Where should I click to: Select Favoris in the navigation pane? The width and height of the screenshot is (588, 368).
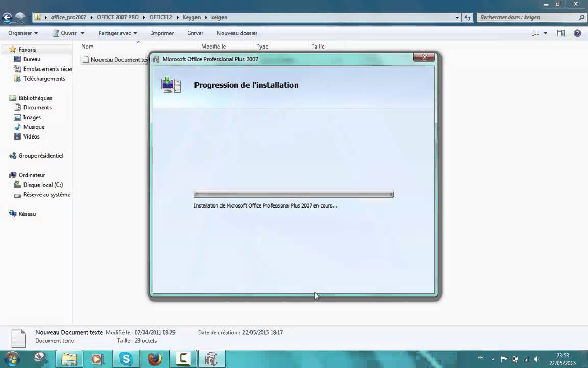[x=27, y=50]
